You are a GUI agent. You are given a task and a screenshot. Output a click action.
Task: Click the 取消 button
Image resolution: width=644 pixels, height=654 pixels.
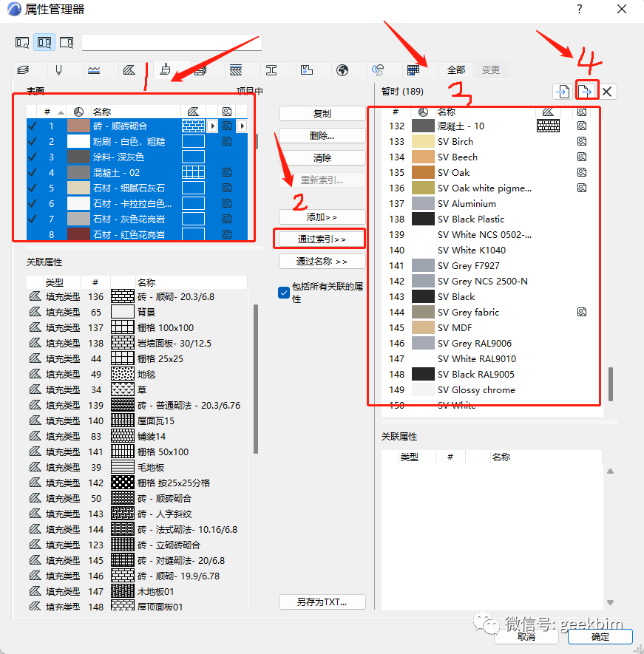coord(526,636)
